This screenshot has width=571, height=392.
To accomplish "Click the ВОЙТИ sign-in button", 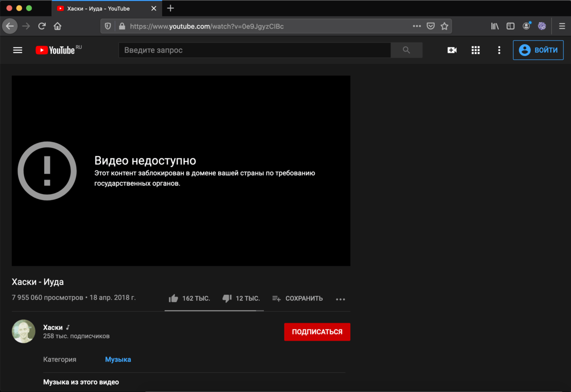I will pos(538,50).
